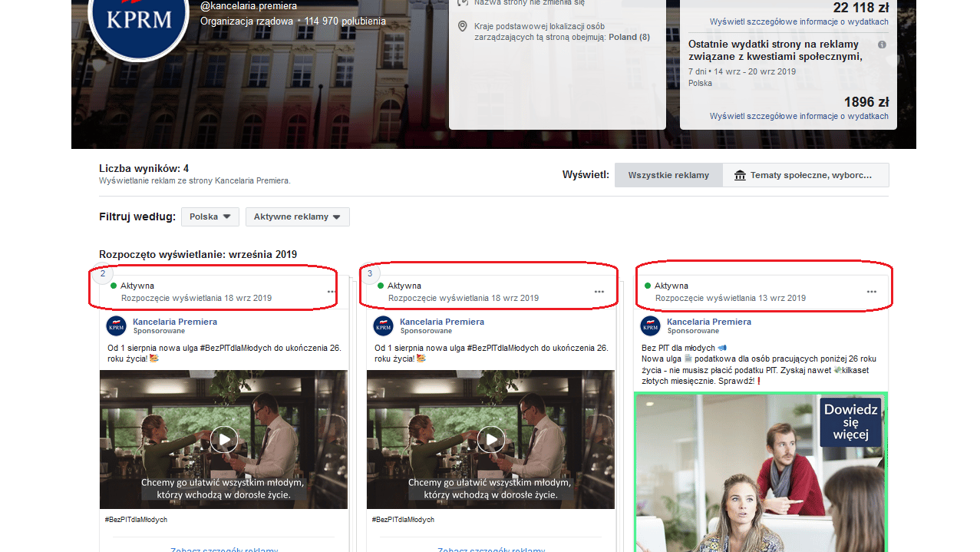Click Organizacja rządowa 114 970 polubienia text
This screenshot has height=552, width=980.
293,21
